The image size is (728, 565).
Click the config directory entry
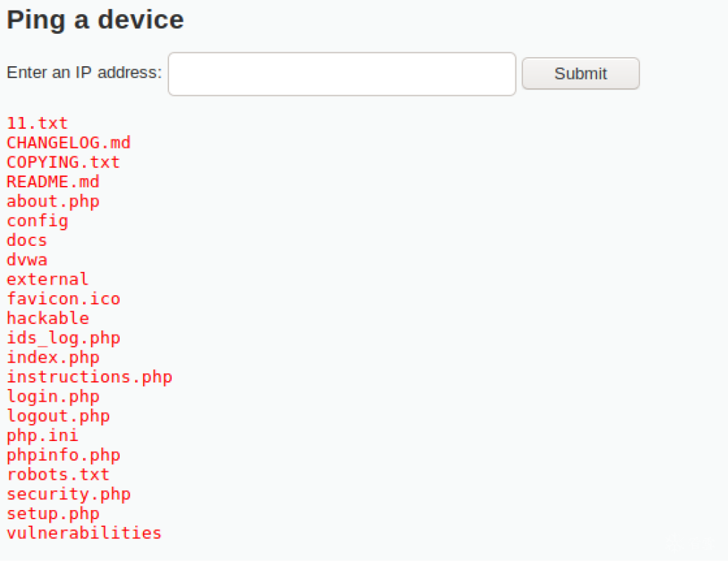37,221
